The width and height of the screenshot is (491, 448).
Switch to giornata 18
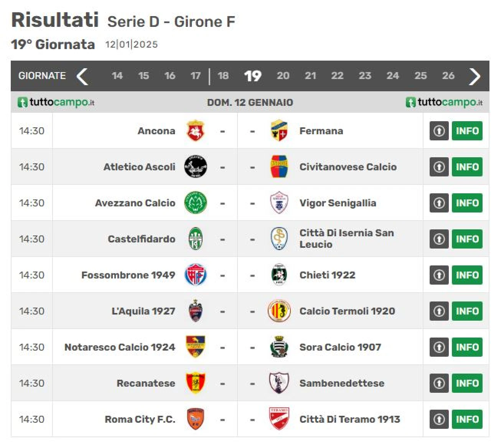tap(223, 76)
